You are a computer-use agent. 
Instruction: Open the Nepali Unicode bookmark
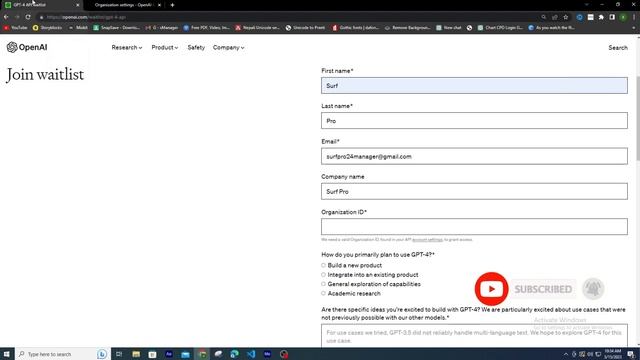pos(258,28)
